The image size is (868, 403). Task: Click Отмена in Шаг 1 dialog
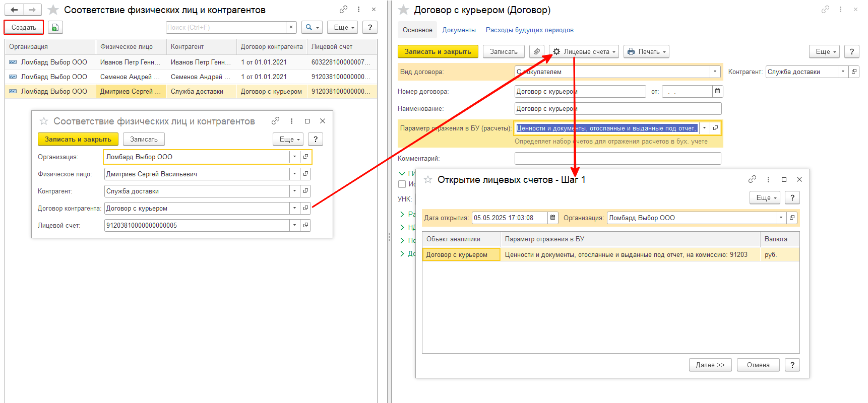point(758,365)
